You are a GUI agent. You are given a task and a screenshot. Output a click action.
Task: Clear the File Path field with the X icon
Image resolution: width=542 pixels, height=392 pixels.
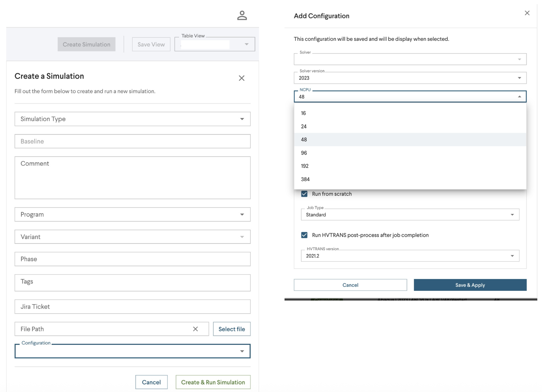195,329
